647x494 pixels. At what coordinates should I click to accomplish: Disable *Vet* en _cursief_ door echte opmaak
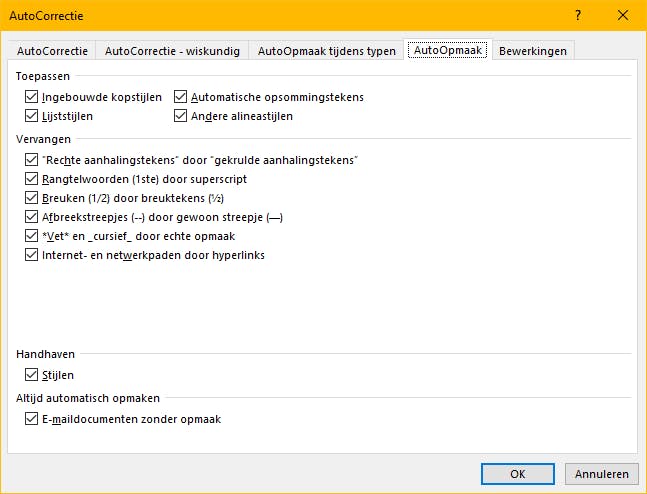click(x=32, y=236)
